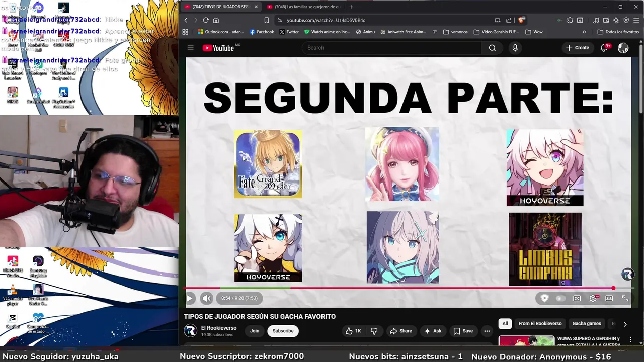Click the YouTube search magnifier button
This screenshot has height=362, width=644.
coord(492,48)
